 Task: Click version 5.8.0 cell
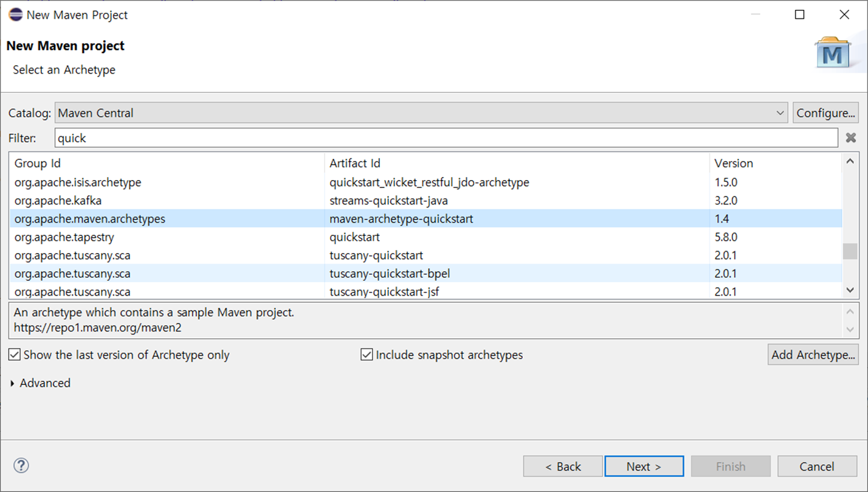[x=726, y=237]
